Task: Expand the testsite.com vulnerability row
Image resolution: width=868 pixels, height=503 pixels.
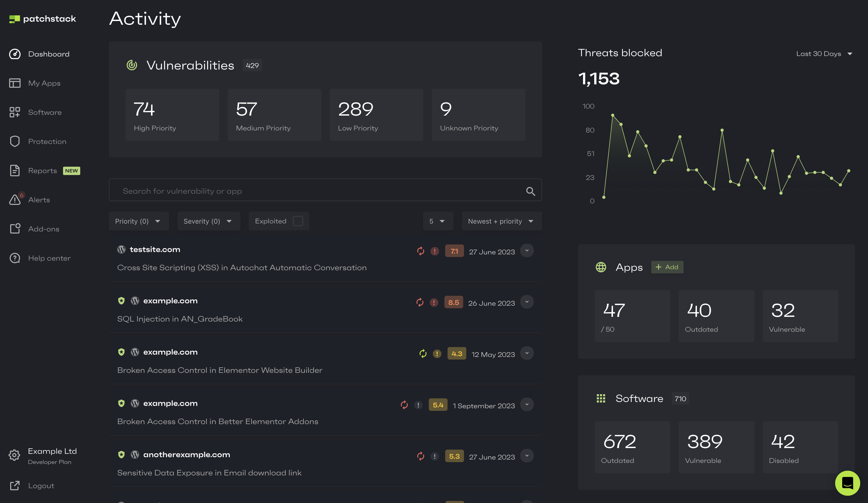Action: (527, 251)
